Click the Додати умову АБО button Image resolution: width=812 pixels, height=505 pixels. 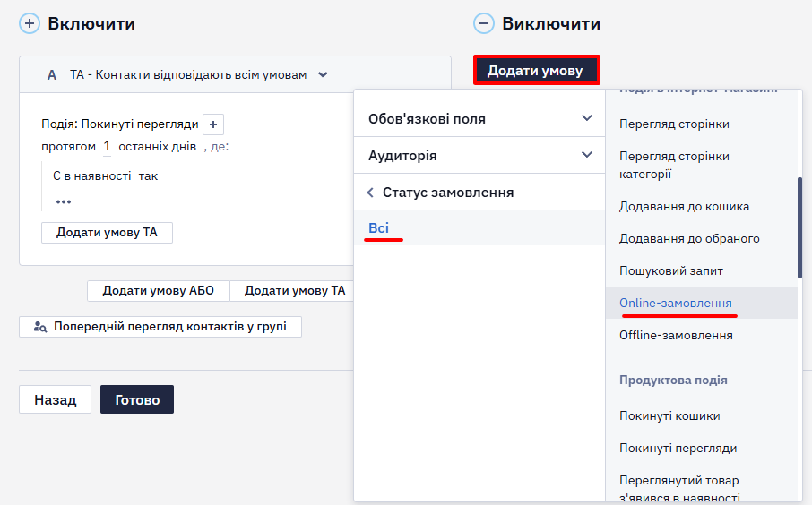click(x=158, y=290)
